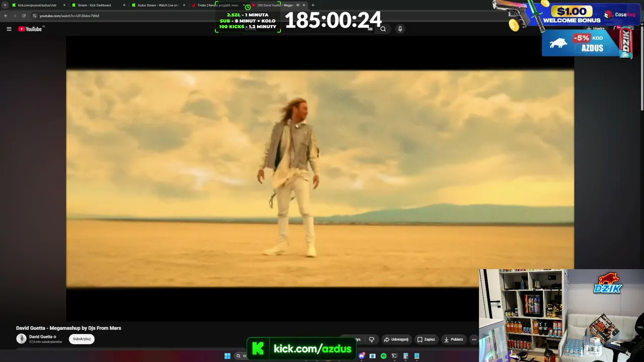The width and height of the screenshot is (644, 362).
Task: Go back using the browser back arrow
Action: 6,16
